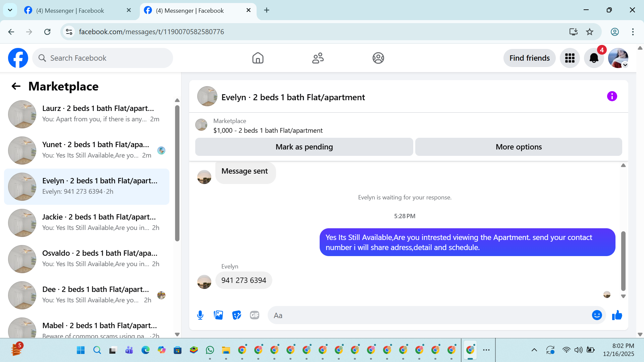Open the Osvaldo apartment conversation
This screenshot has width=644, height=362.
(87, 259)
